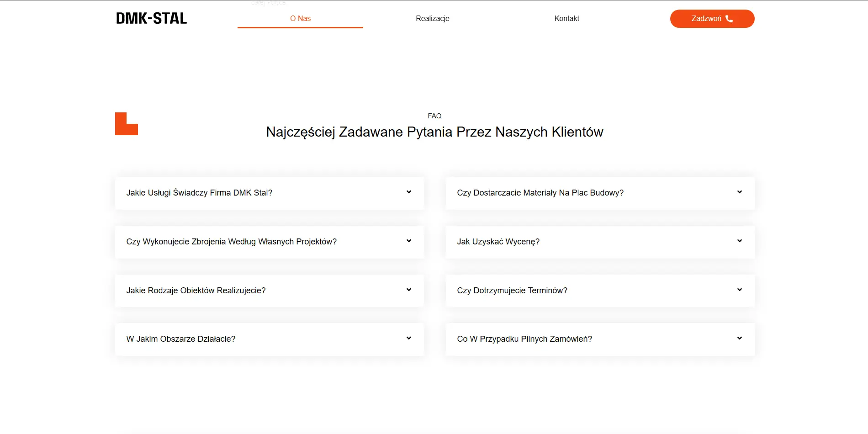This screenshot has width=868, height=434.
Task: Toggle chevron for Jakie Rodzaje Obiektów
Action: 409,290
